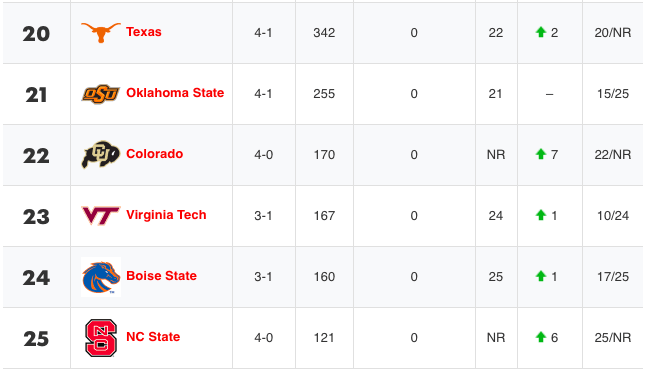Click green up arrow in NC State row
The width and height of the screenshot is (648, 371).
click(x=541, y=337)
